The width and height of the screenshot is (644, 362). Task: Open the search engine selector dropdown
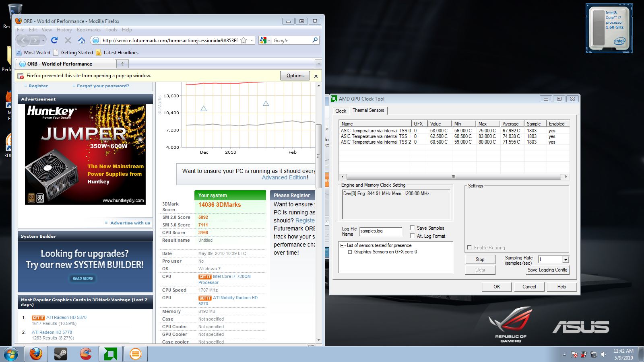click(269, 40)
